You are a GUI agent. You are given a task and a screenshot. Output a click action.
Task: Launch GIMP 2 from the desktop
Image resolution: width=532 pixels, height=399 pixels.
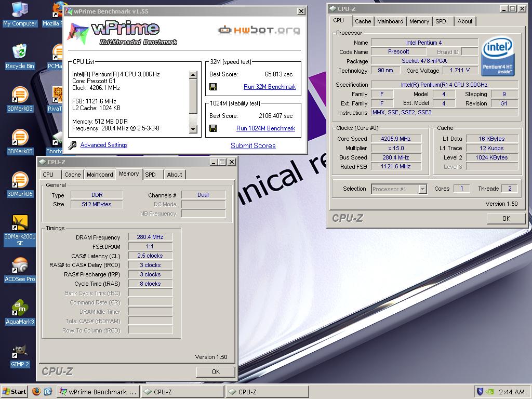tap(20, 355)
